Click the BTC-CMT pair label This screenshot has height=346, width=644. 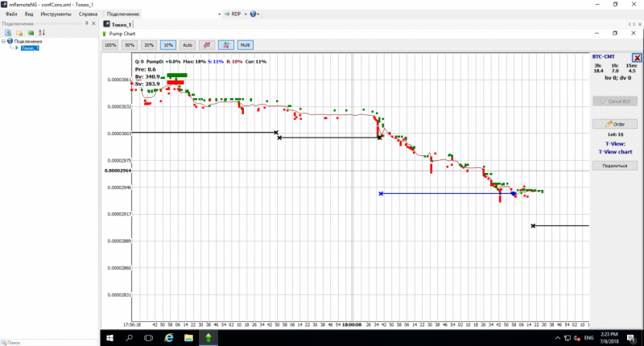[603, 56]
